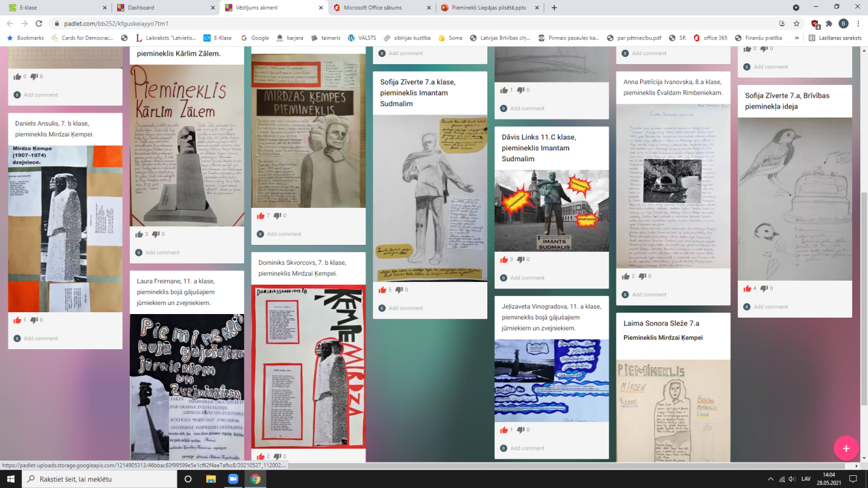
Task: Switch to the E-klase tab
Action: (56, 8)
